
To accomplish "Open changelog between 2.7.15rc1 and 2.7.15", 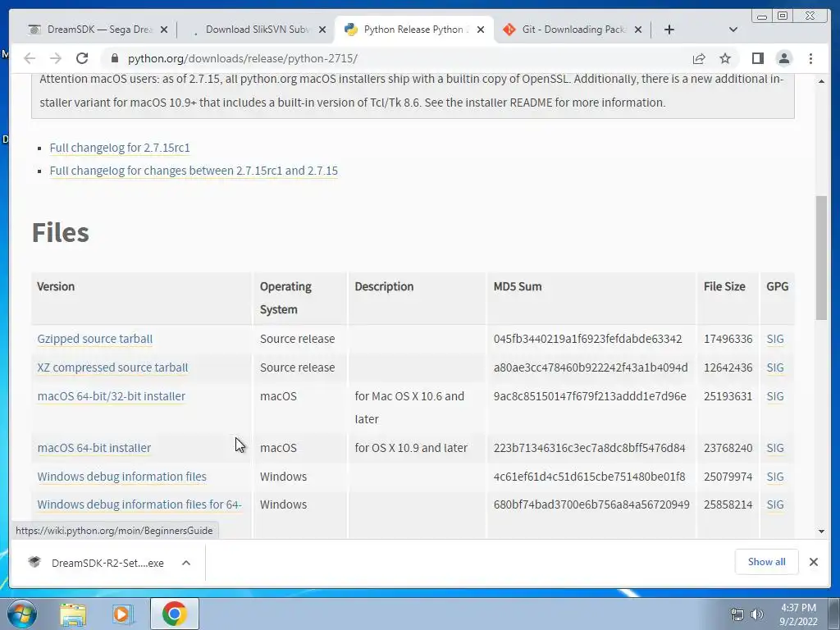I will pyautogui.click(x=194, y=171).
